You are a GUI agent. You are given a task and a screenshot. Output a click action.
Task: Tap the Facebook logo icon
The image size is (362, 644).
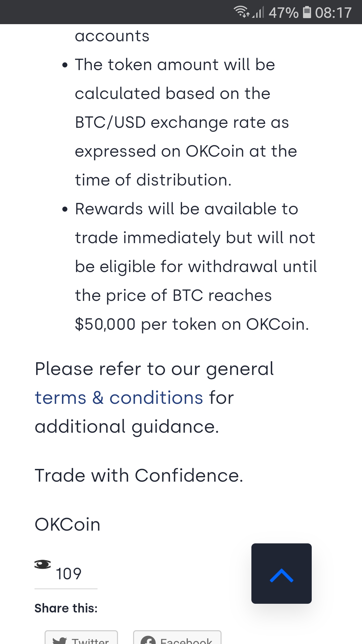pos(148,641)
